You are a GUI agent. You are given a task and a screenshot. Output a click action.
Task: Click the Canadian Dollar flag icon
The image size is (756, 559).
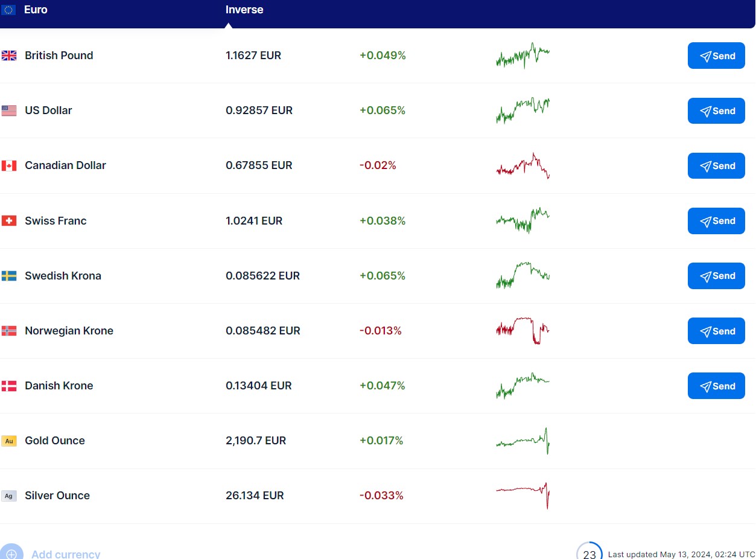(9, 165)
